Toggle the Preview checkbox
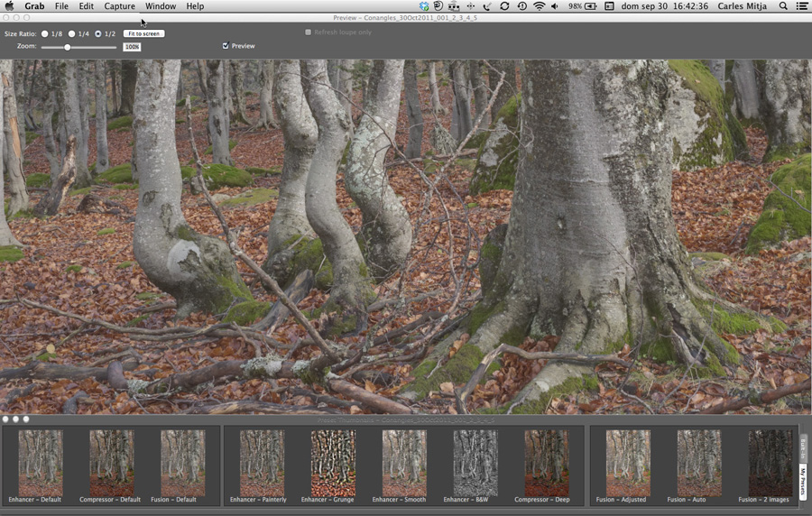The image size is (812, 516). coord(226,46)
